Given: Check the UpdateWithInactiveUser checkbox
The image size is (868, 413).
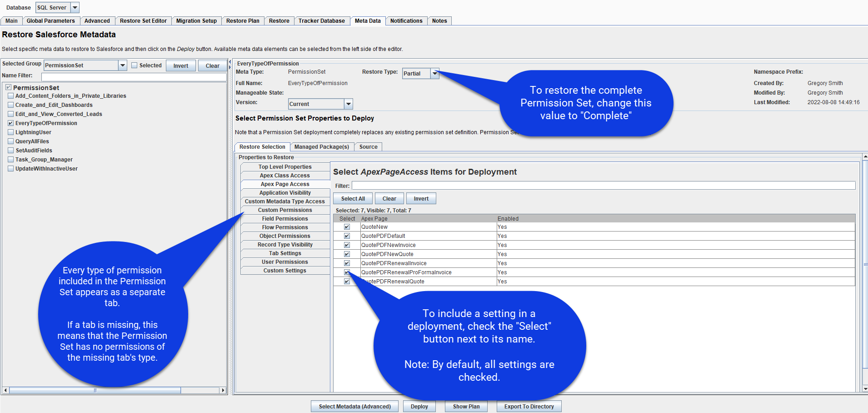Looking at the screenshot, I should pyautogui.click(x=10, y=169).
